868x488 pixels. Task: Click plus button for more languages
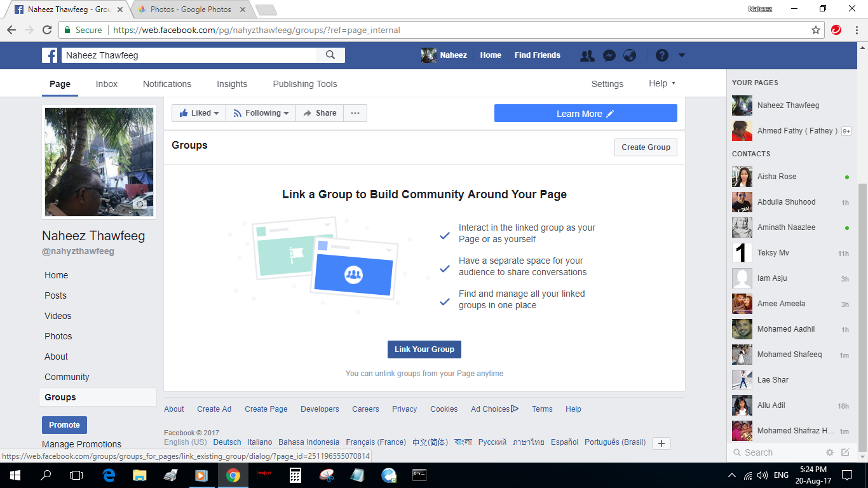(x=661, y=444)
